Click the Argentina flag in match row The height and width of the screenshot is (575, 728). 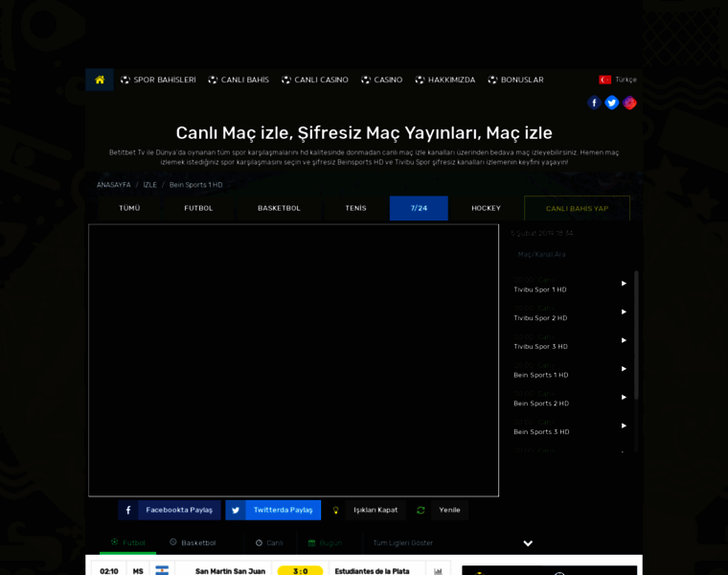point(162,570)
